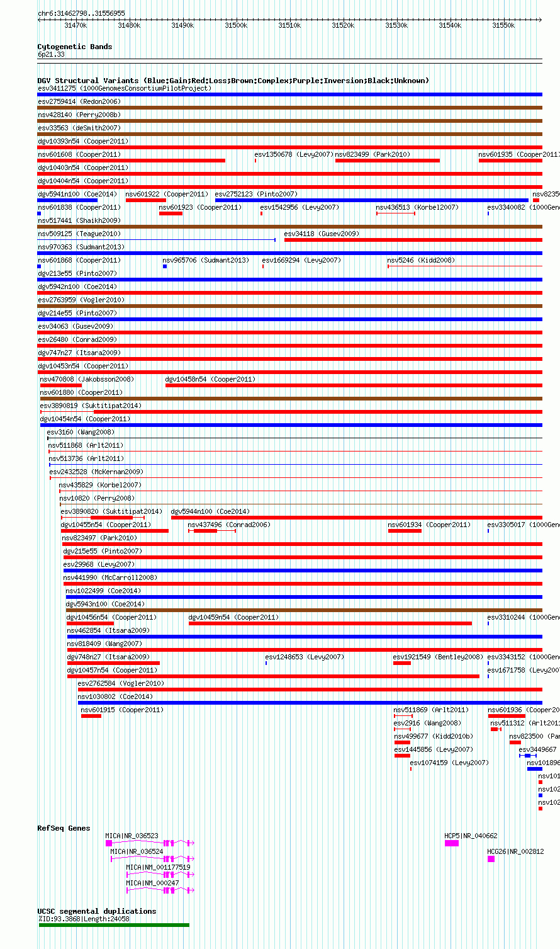Image resolution: width=560 pixels, height=949 pixels.
Task: Select MICA|NM_001177519 transcript
Action: pos(160,874)
